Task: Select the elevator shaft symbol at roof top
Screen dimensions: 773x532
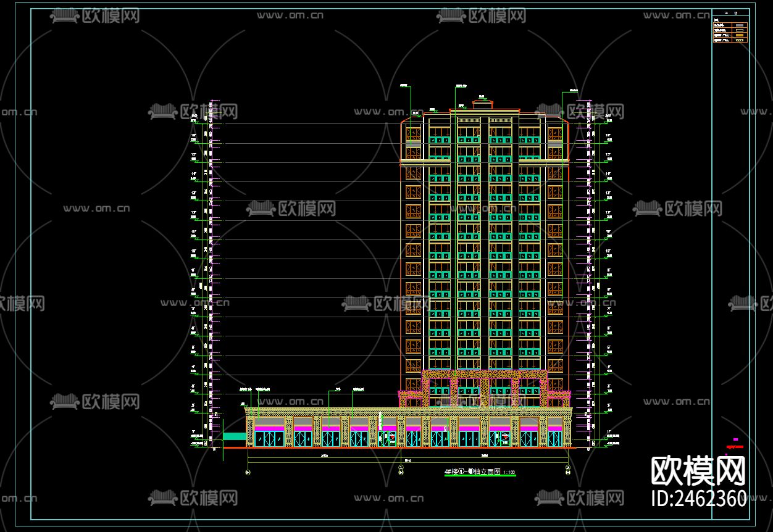Action: [483, 104]
